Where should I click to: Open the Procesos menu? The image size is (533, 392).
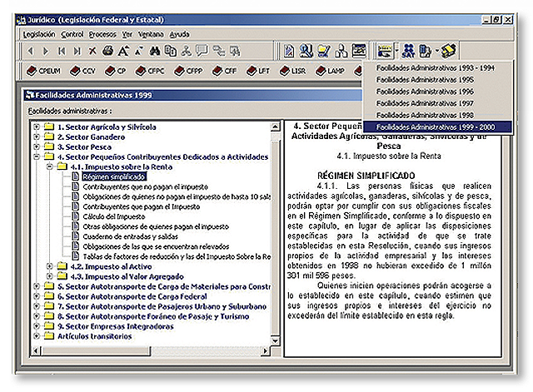[x=102, y=34]
